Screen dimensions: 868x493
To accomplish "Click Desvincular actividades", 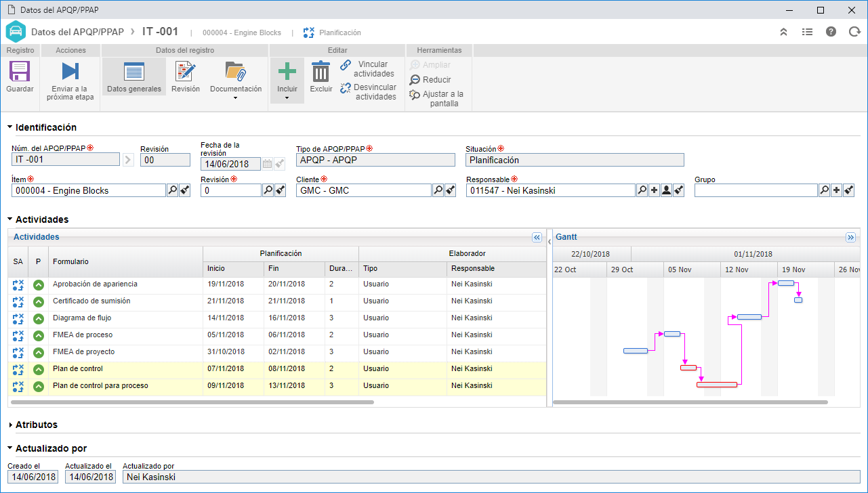I will tap(369, 92).
